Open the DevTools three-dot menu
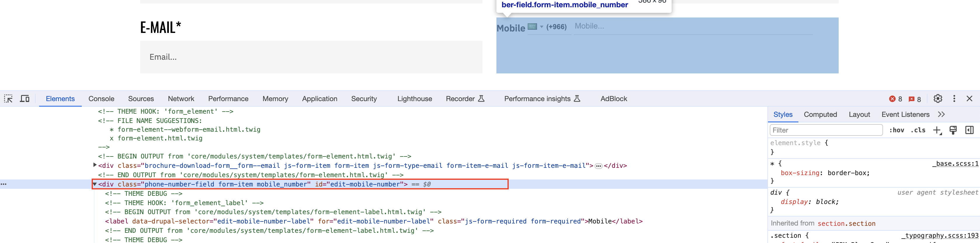The height and width of the screenshot is (243, 980). 954,99
